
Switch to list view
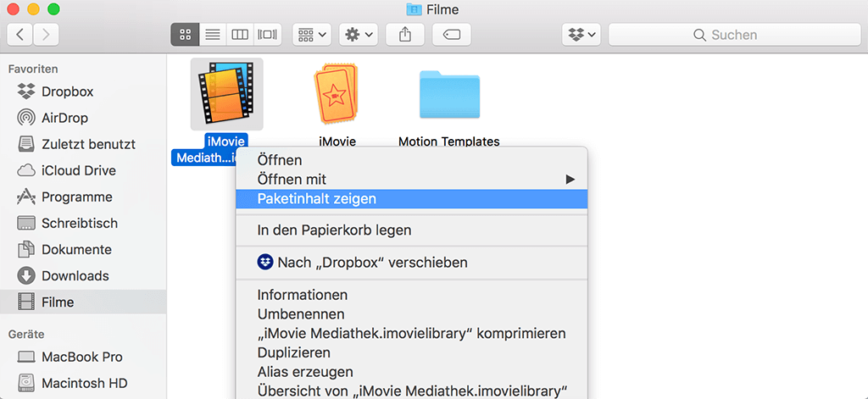pyautogui.click(x=212, y=35)
